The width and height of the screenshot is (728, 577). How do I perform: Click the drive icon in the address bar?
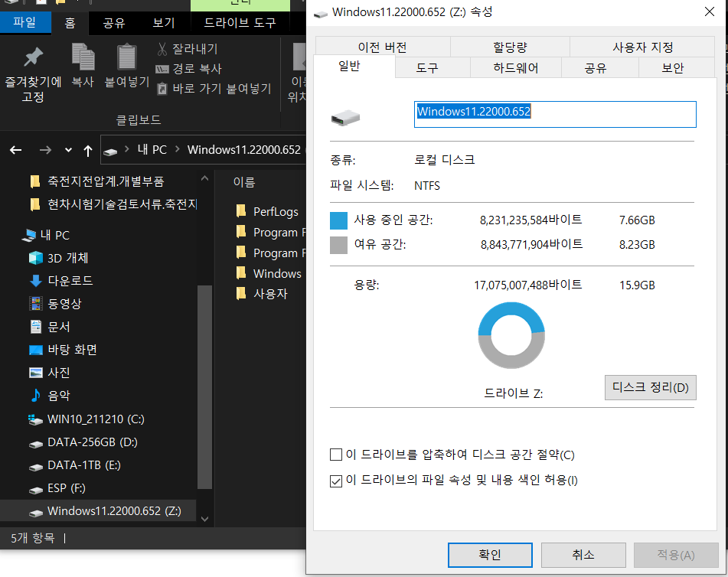110,152
